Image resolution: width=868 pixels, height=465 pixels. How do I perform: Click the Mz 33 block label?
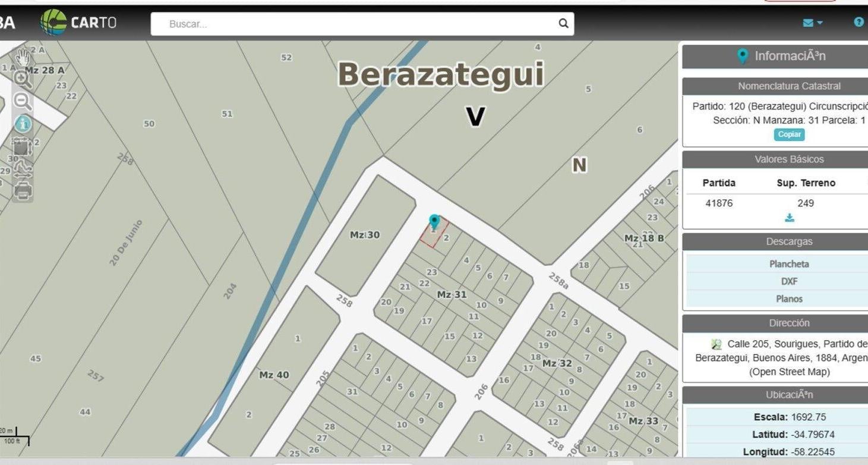643,420
